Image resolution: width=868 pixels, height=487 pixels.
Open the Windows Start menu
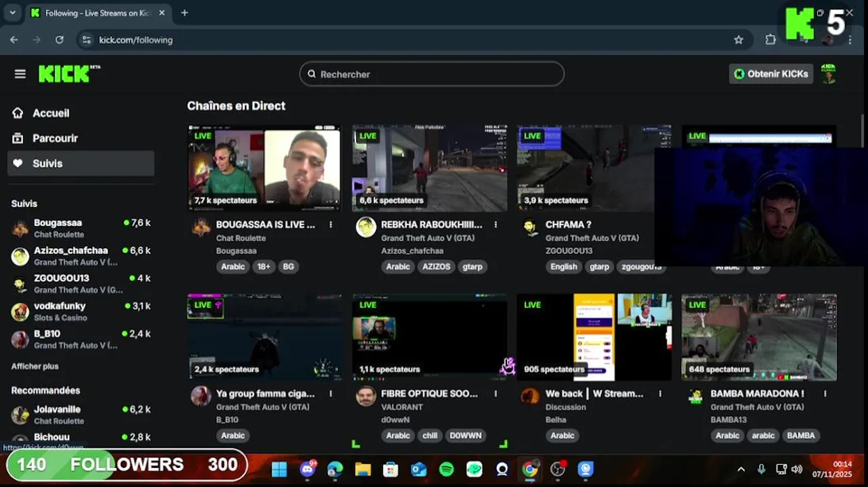[279, 469]
